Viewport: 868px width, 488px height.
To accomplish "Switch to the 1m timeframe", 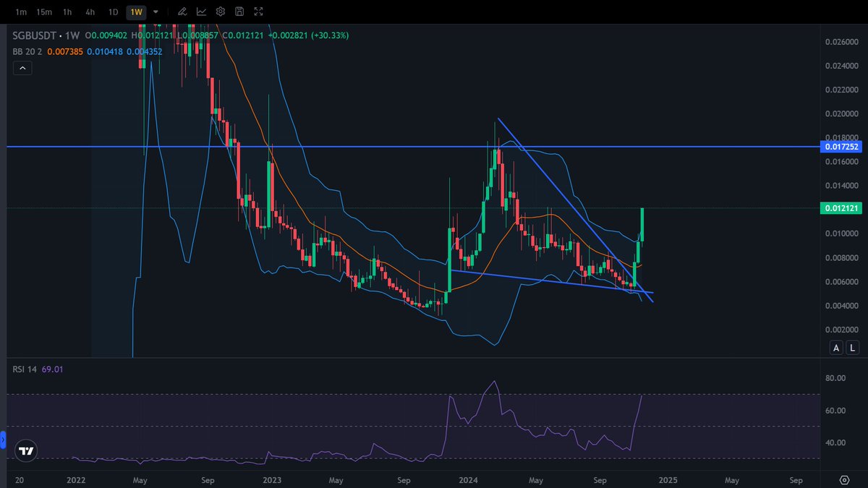I will tap(22, 12).
